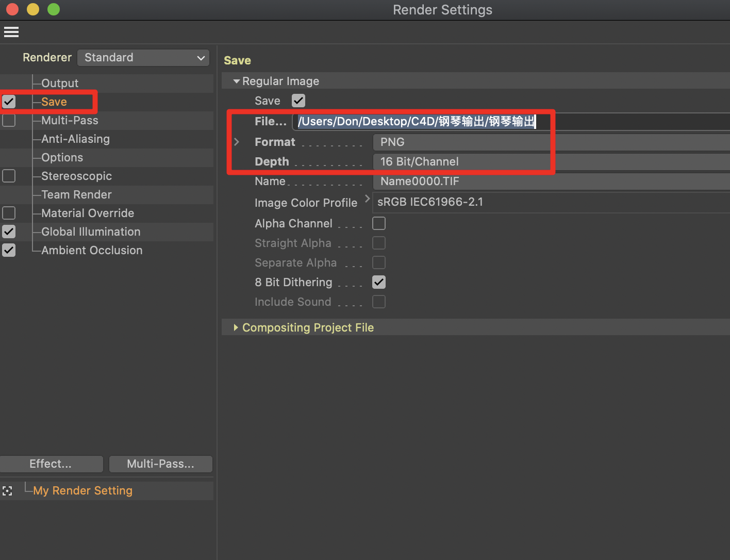The height and width of the screenshot is (560, 730).
Task: Enable the Multi-Pass checkbox
Action: pos(9,120)
